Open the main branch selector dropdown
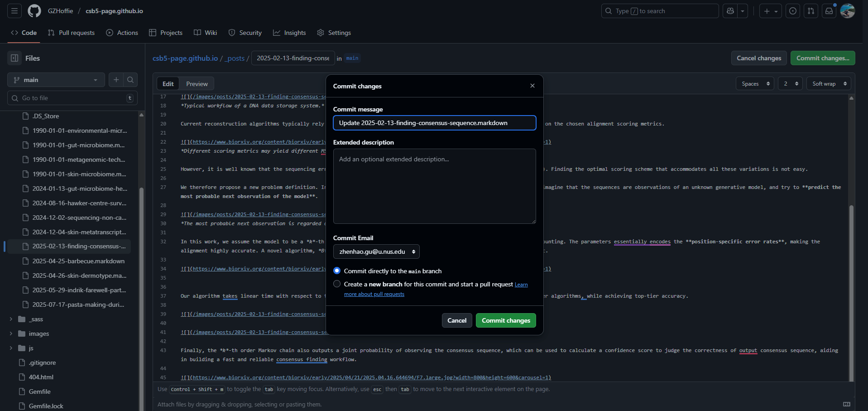The height and width of the screenshot is (411, 868). (x=56, y=80)
